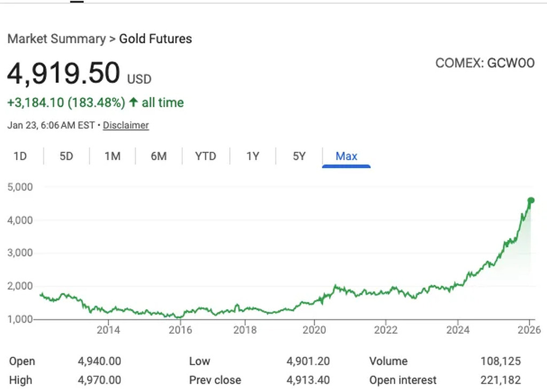This screenshot has width=547, height=392.
Task: Go to Market Summary breadcrumb
Action: (x=56, y=39)
